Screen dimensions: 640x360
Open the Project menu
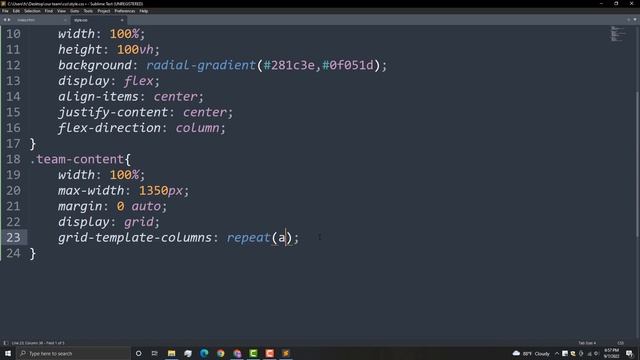[104, 11]
